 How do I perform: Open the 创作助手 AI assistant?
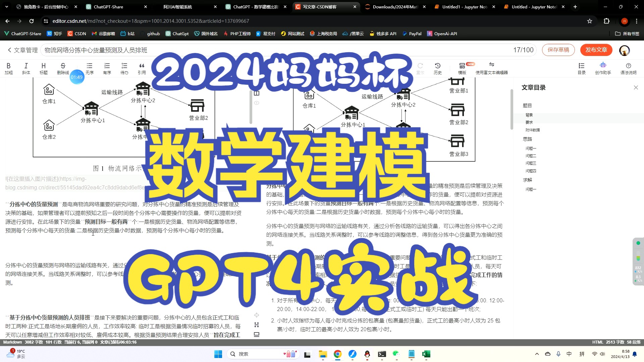pos(603,68)
